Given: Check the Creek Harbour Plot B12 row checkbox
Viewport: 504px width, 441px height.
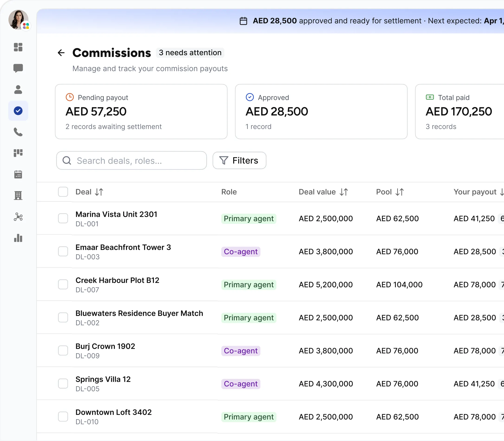Looking at the screenshot, I should (63, 284).
